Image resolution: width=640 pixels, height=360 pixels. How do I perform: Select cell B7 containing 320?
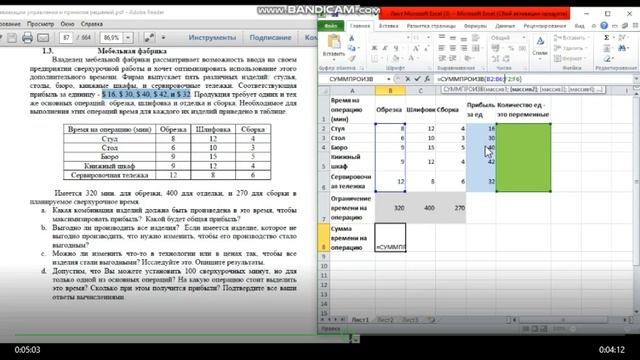(x=390, y=208)
